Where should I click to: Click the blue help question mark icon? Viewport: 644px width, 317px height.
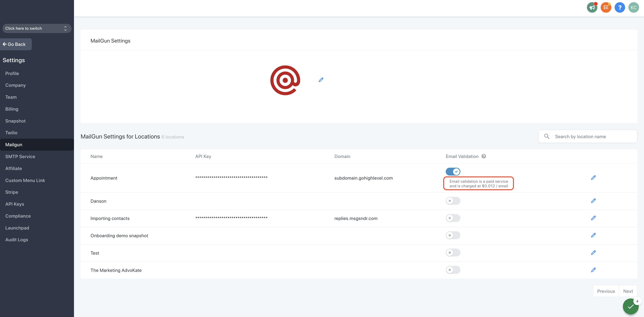[x=620, y=8]
